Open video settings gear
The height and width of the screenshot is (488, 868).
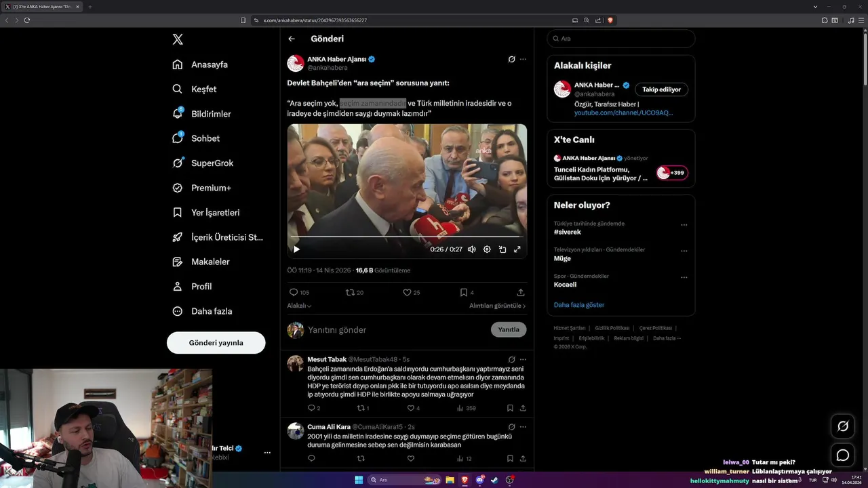pyautogui.click(x=487, y=249)
